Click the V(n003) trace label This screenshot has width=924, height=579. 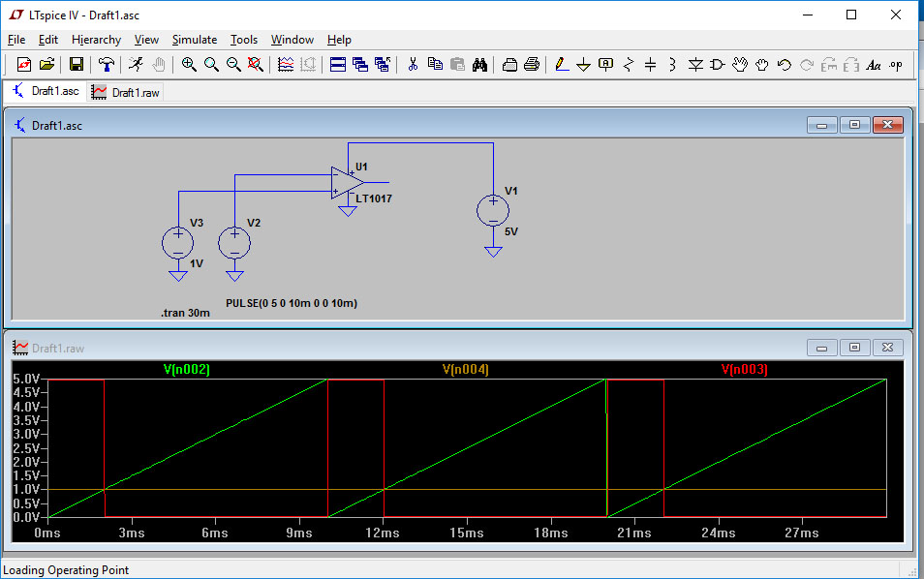[x=744, y=369]
